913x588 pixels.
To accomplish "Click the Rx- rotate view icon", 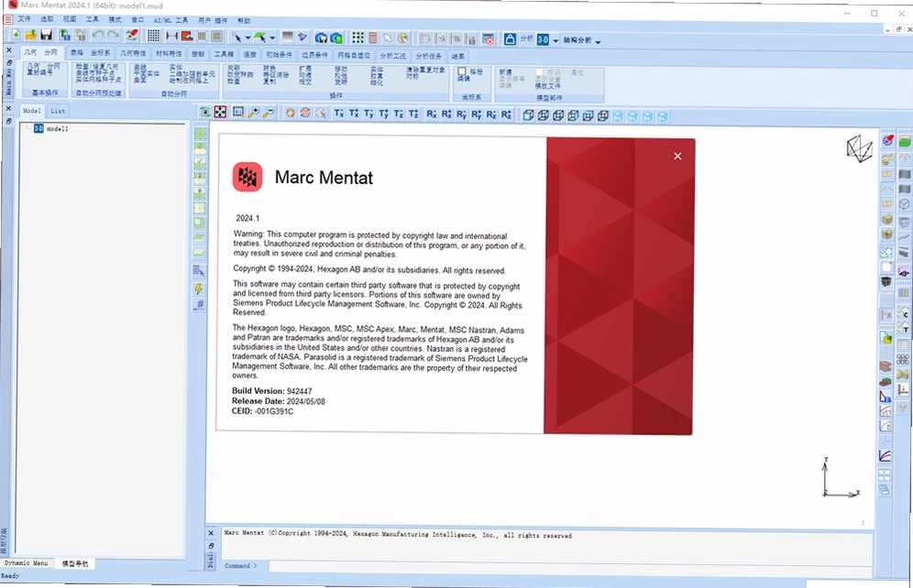I will 432,114.
